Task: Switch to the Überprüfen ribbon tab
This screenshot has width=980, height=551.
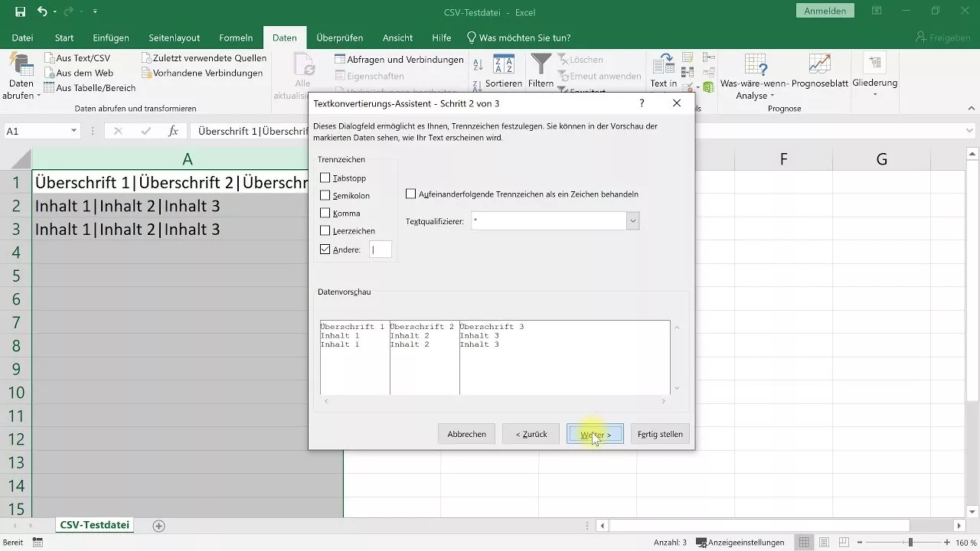Action: point(339,37)
